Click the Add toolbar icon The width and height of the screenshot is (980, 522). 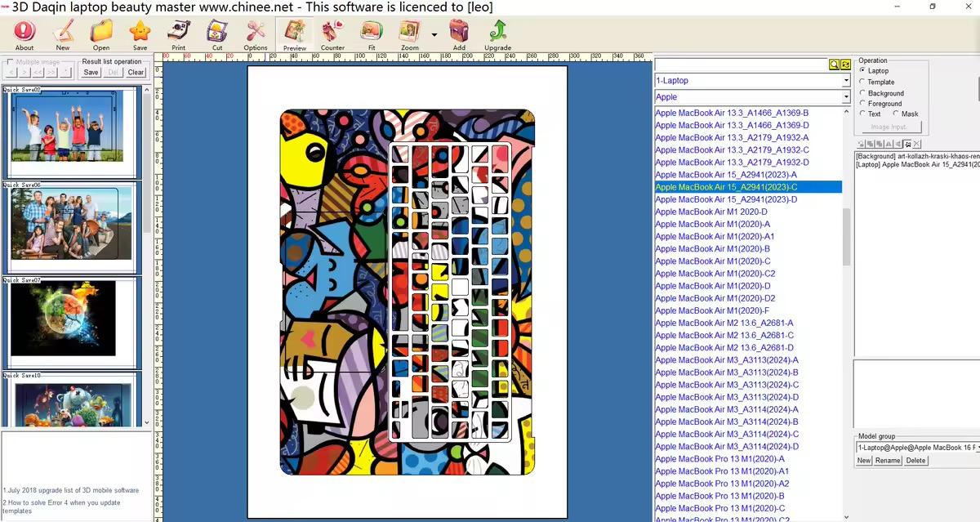[x=459, y=34]
